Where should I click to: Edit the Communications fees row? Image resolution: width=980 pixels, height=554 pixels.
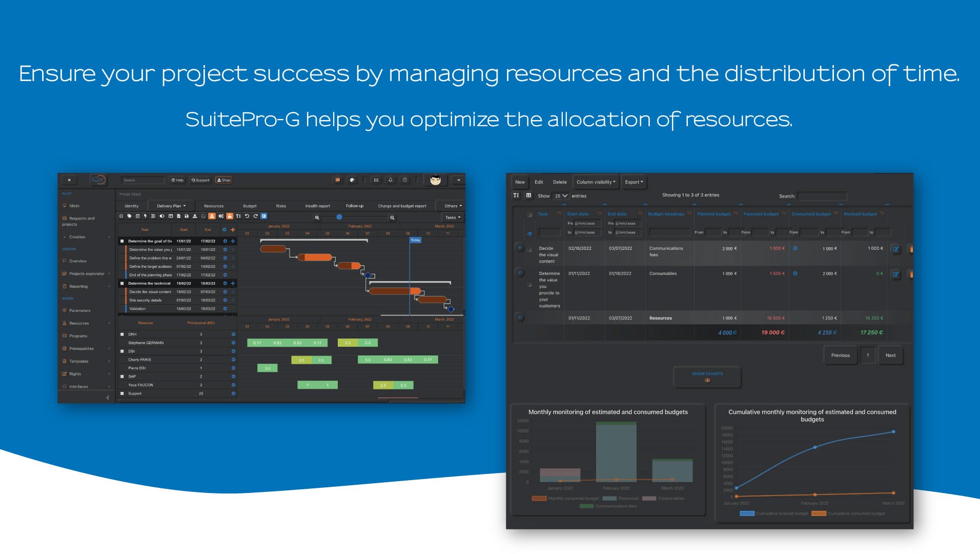(896, 249)
